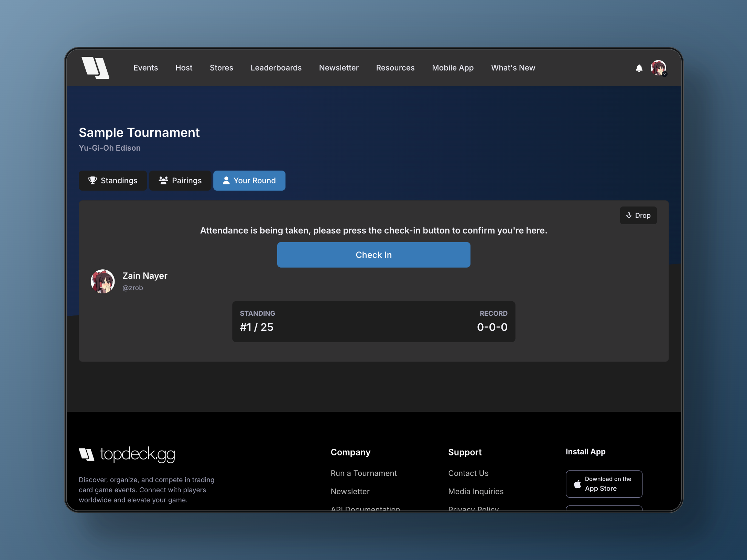Click the group icon on Pairings
Image resolution: width=747 pixels, height=560 pixels.
pyautogui.click(x=163, y=180)
